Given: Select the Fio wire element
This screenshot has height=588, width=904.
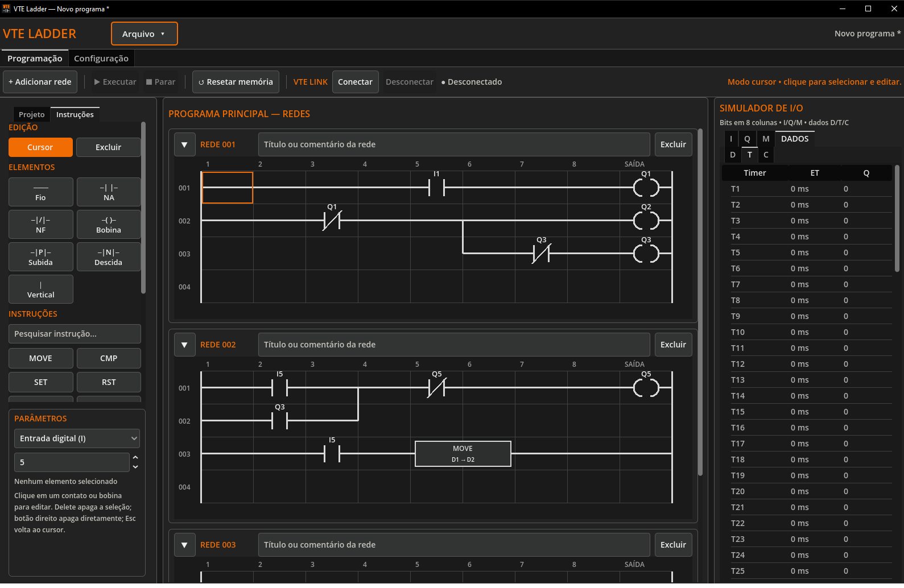Looking at the screenshot, I should coord(40,192).
